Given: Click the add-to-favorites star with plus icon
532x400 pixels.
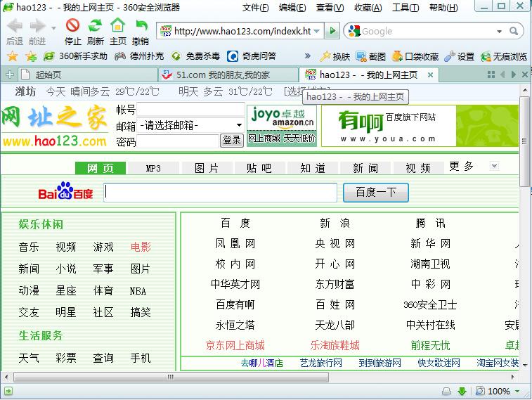Looking at the screenshot, I should (x=31, y=56).
